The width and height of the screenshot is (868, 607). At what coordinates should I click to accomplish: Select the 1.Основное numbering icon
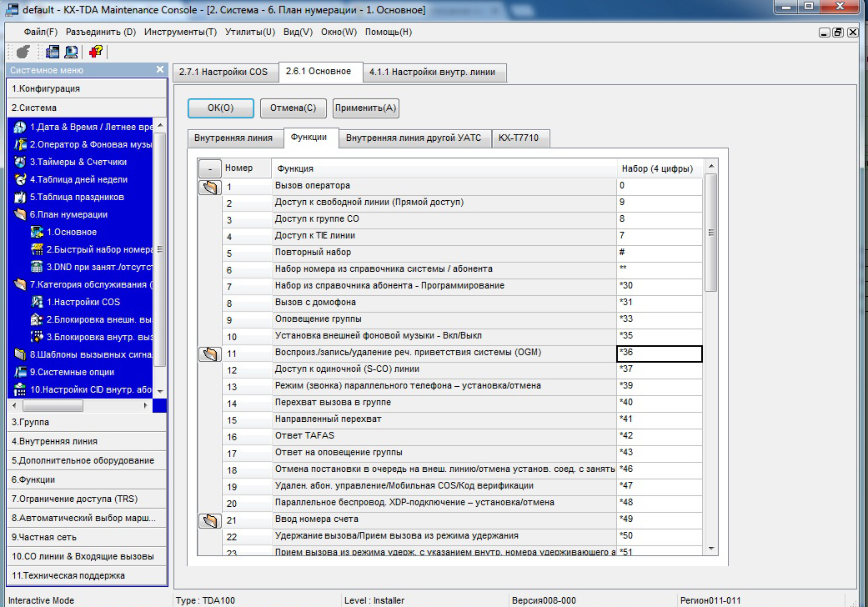coord(37,232)
